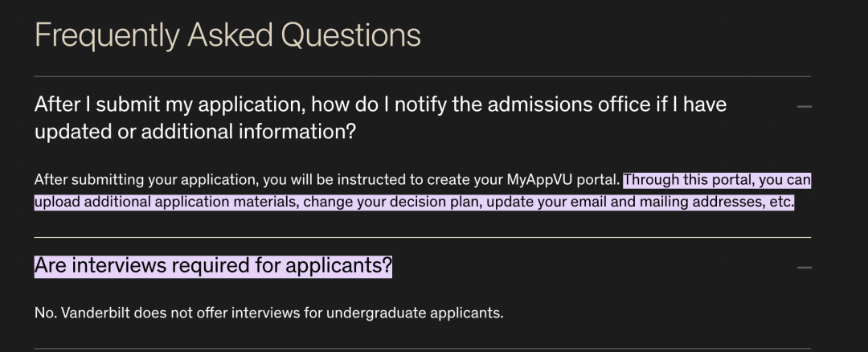The image size is (868, 352).
Task: Toggle the "Are interviews required for applicants?" question
Action: (x=213, y=266)
